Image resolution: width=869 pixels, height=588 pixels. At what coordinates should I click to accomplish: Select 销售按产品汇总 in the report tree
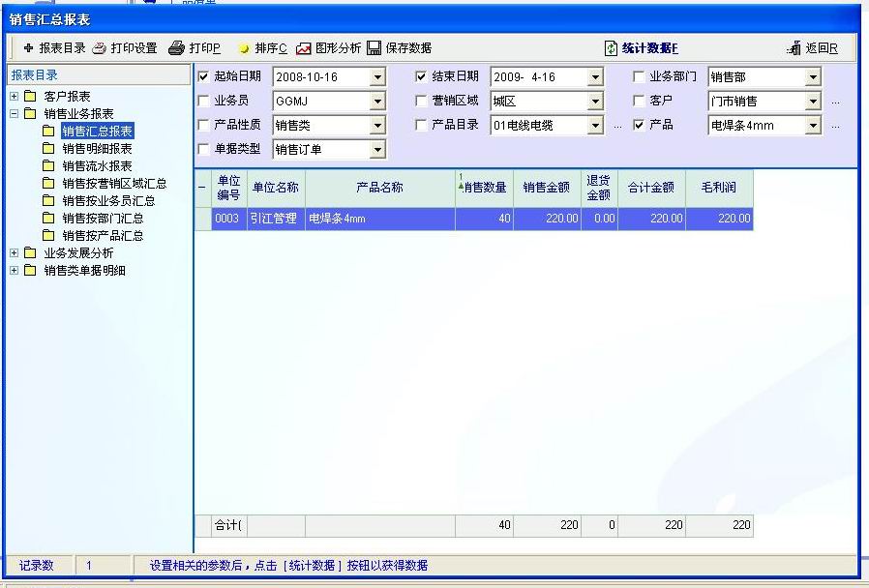103,236
